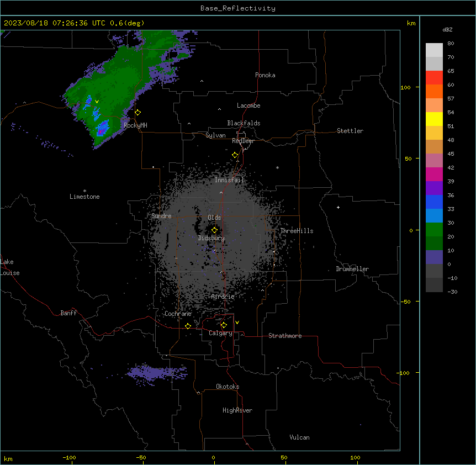Click the violet 0-10 dBZ legend swatch

pyautogui.click(x=434, y=257)
